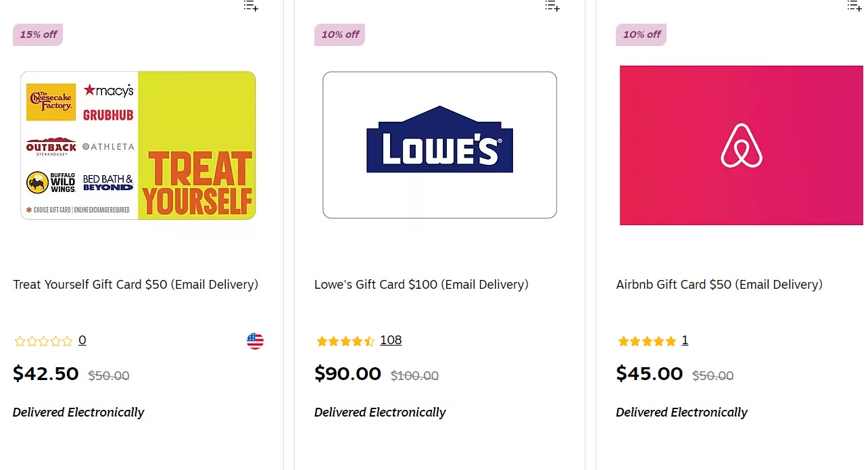Viewport: 868px width, 470px height.
Task: Add Treat Yourself gift card to a list
Action: [251, 7]
